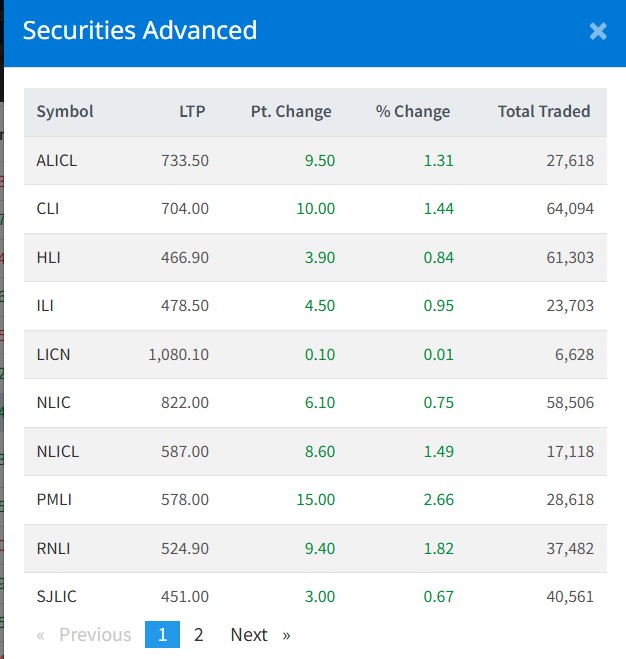The height and width of the screenshot is (659, 626).
Task: Select the ALICL symbol row
Action: (56, 160)
